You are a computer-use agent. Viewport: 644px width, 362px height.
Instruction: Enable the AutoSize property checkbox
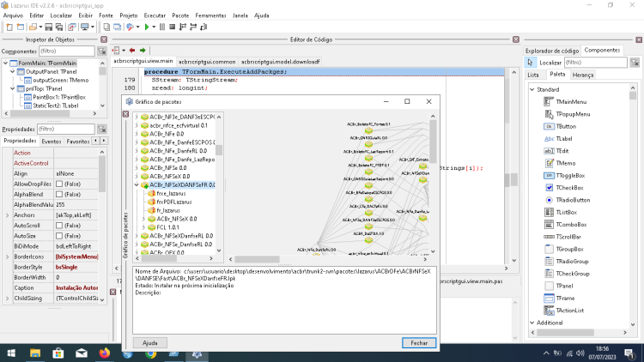coord(59,236)
